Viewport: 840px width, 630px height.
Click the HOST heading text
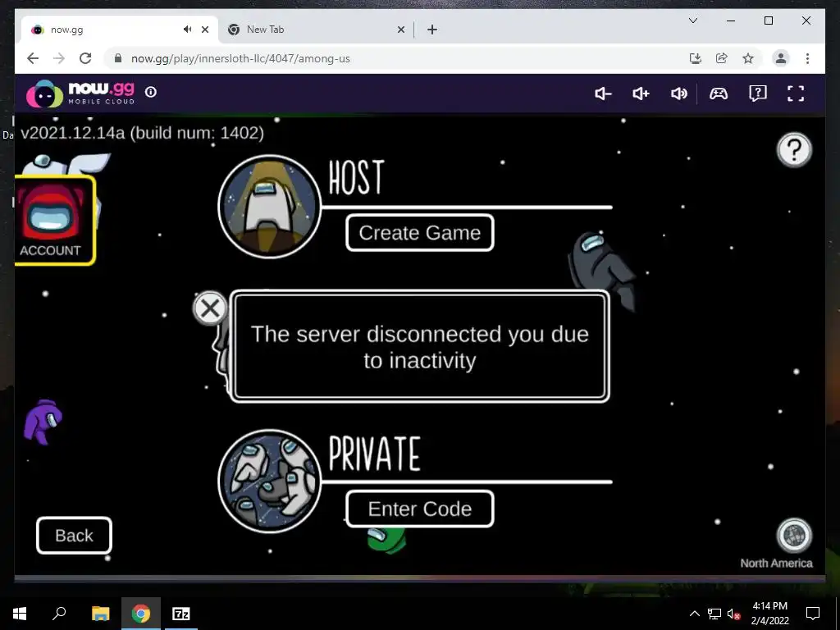[x=356, y=177]
